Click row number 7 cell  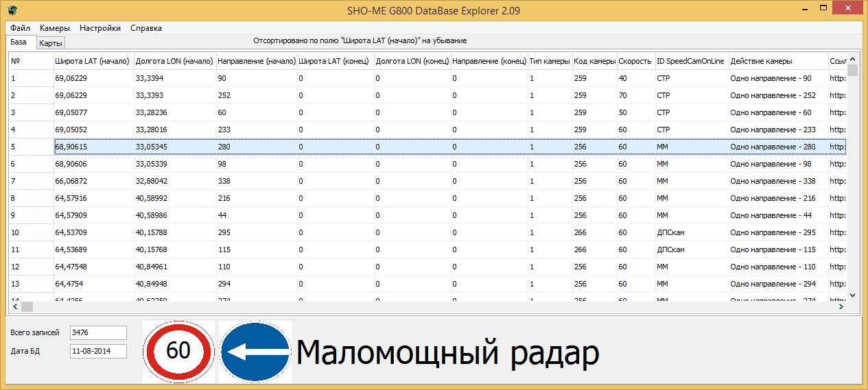coord(32,181)
